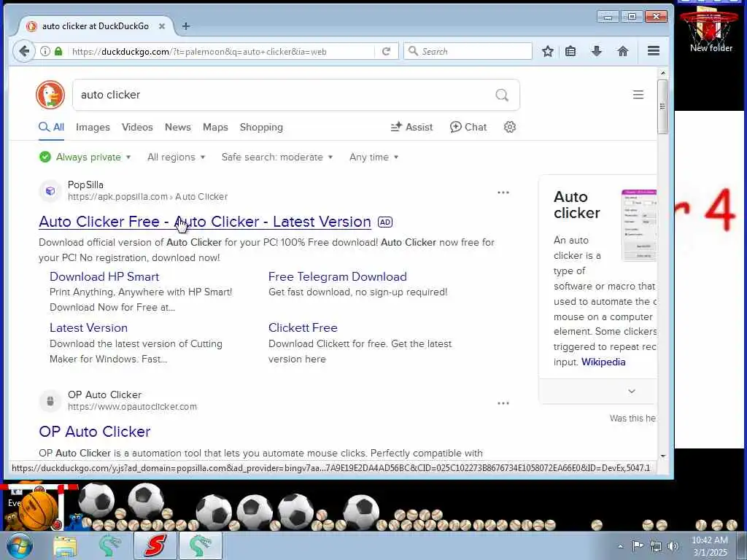
Task: Click the volume speaker tray icon
Action: point(673,545)
